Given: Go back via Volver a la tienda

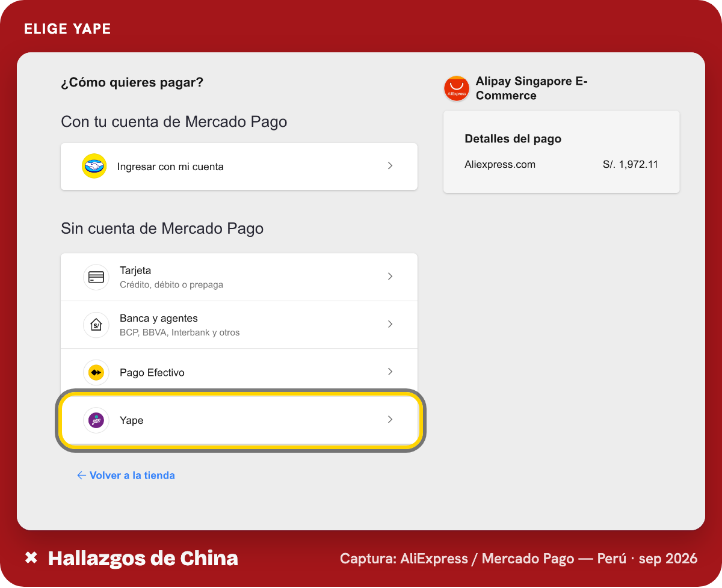Looking at the screenshot, I should 126,476.
